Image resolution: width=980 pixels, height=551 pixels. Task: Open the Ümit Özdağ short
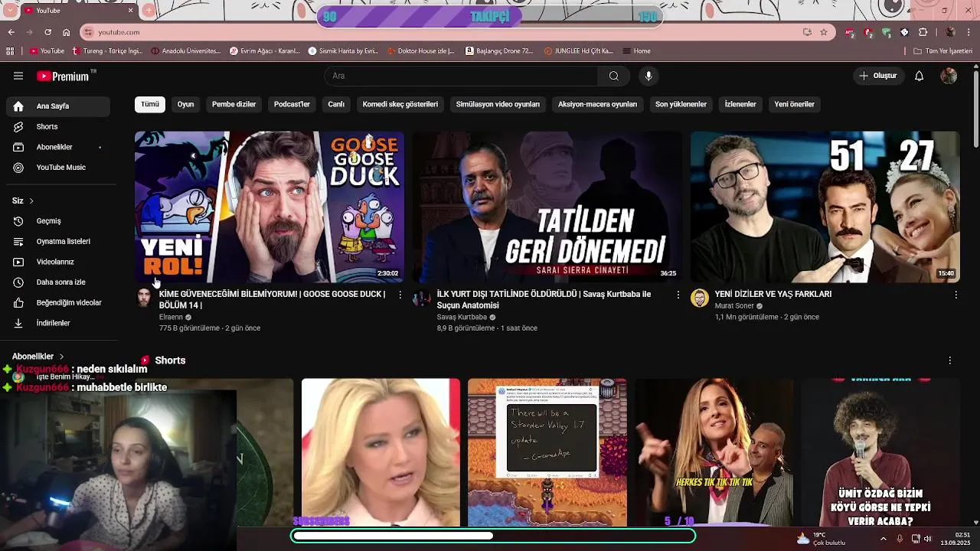(x=880, y=452)
